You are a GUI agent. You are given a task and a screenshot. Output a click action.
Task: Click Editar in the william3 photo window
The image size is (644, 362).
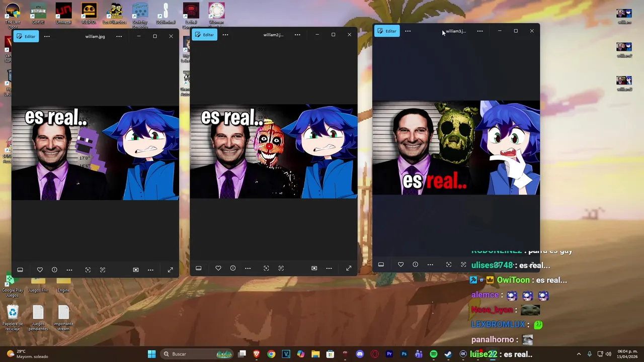pyautogui.click(x=387, y=31)
